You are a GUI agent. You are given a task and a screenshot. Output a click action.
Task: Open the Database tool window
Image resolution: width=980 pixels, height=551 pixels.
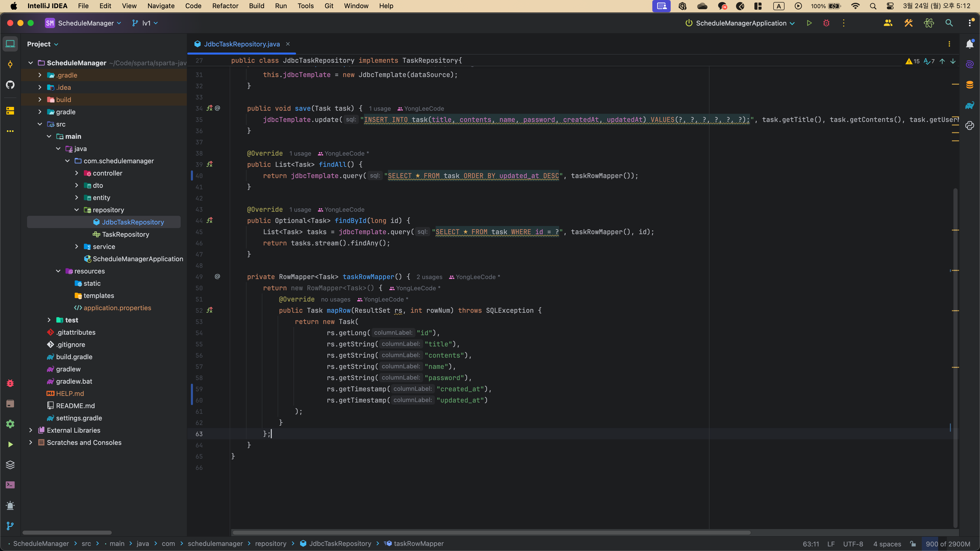[x=970, y=85]
